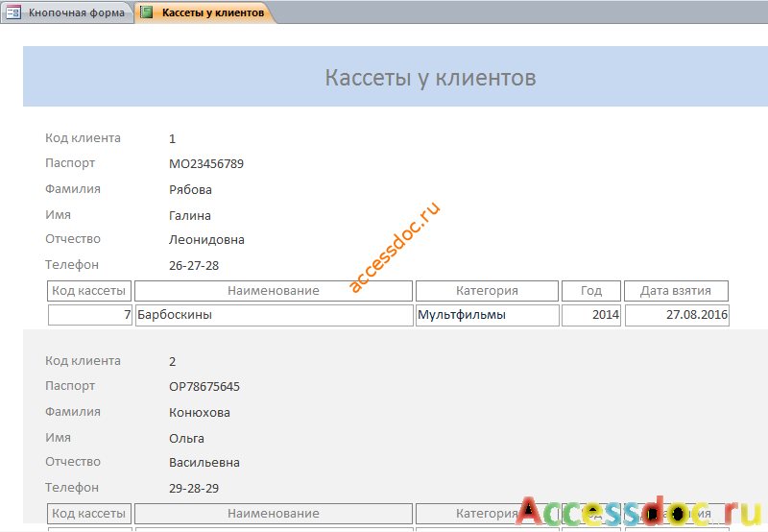Select passport value MO23456789
The image size is (768, 532).
click(206, 163)
